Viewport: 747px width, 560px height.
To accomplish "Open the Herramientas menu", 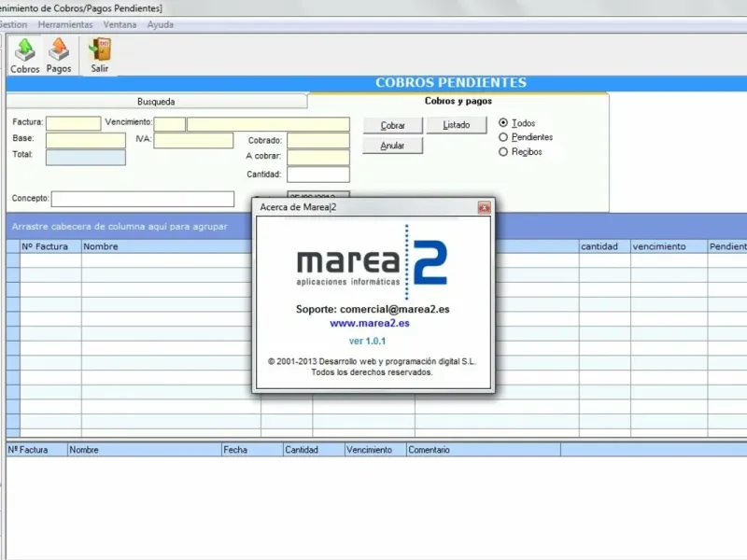I will coord(65,25).
